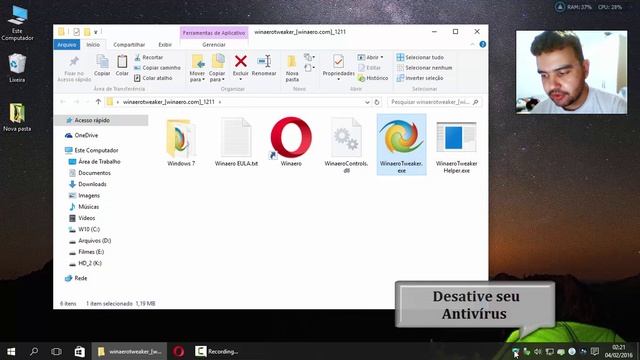Image resolution: width=640 pixels, height=360 pixels.
Task: Click Selecionar nenhum
Action: (424, 68)
